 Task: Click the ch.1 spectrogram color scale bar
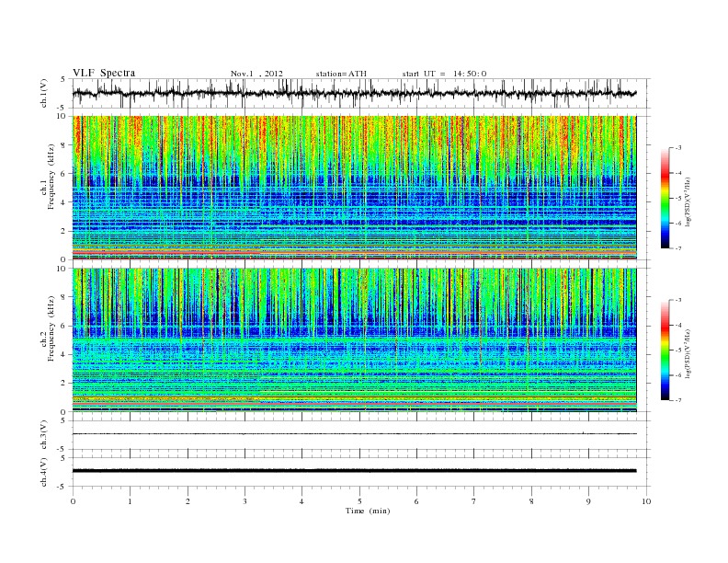point(665,198)
